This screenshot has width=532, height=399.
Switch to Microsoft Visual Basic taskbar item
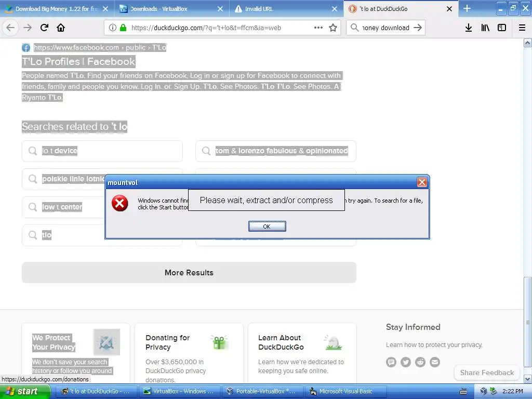(x=346, y=391)
